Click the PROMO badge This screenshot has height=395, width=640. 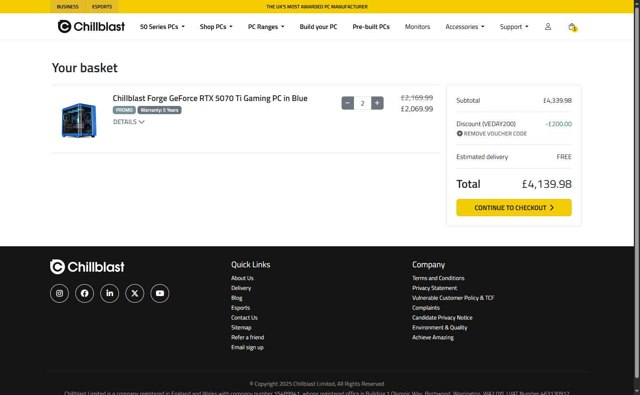(124, 110)
